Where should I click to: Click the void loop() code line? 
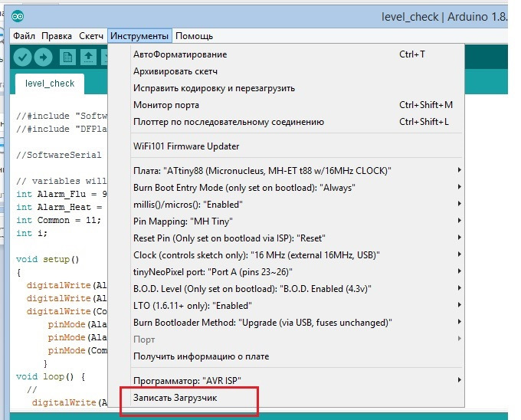coord(51,376)
